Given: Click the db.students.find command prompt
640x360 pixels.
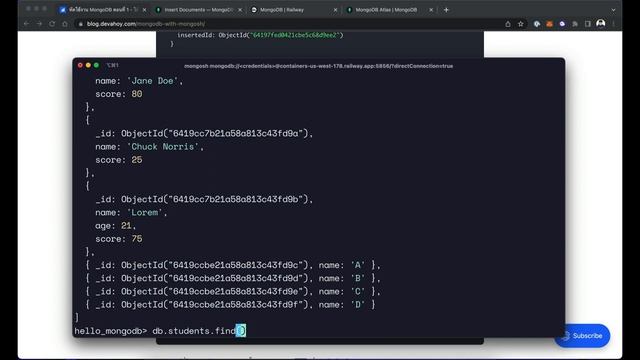Looking at the screenshot, I should [199, 331].
